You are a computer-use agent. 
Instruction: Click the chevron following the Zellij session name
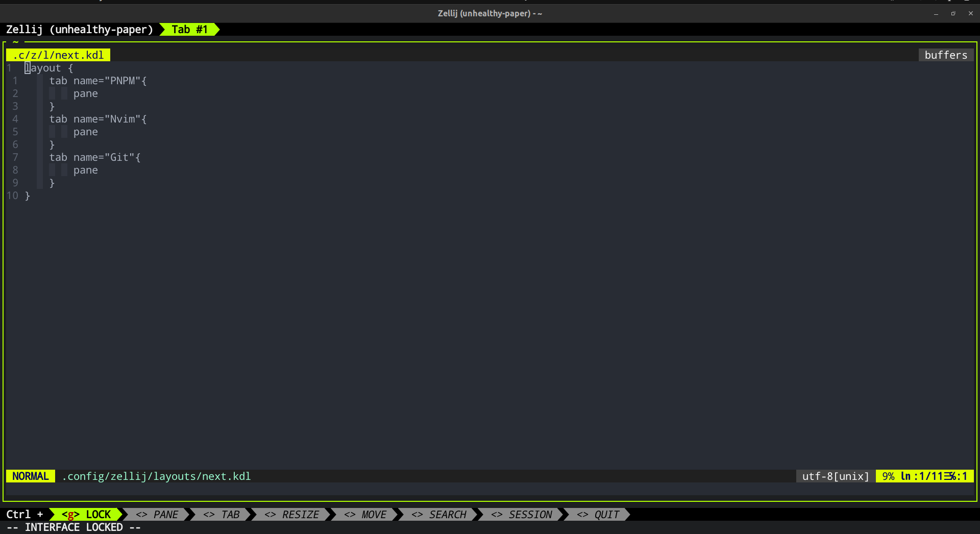coord(161,29)
